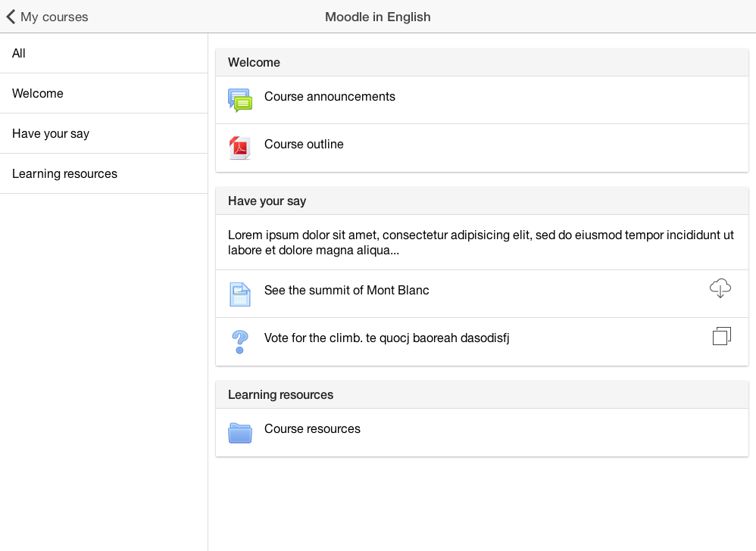
Task: Open Vote for the climb activity
Action: click(x=482, y=341)
